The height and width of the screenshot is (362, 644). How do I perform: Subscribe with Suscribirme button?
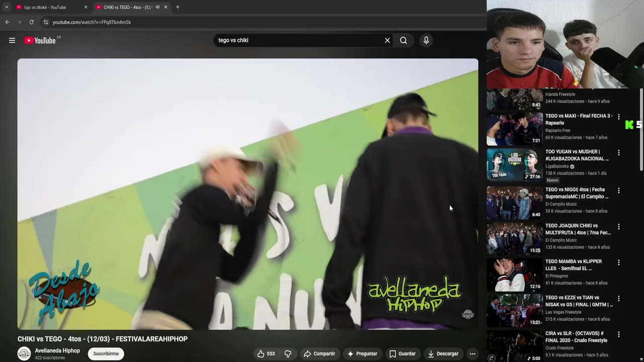point(106,353)
